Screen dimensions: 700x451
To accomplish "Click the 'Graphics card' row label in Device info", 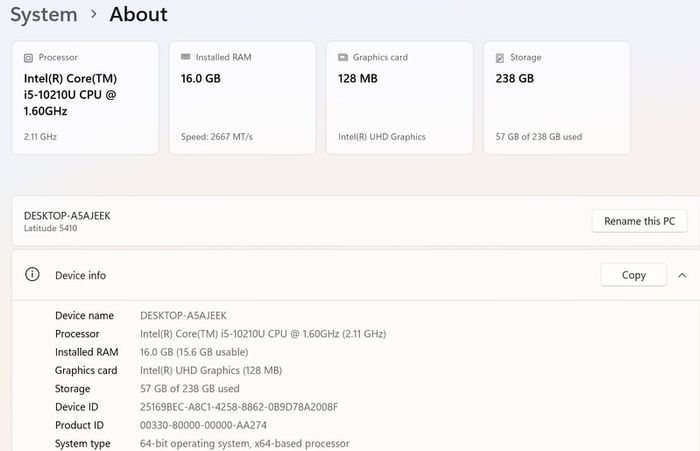I will [86, 371].
